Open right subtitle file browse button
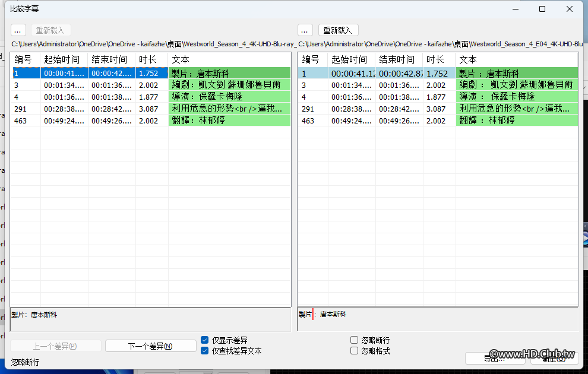The height and width of the screenshot is (374, 588). point(305,30)
